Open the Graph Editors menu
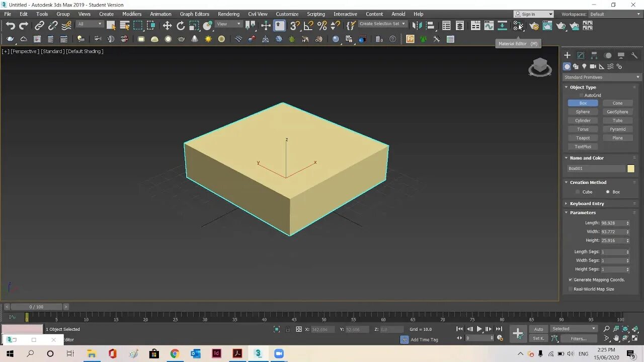The image size is (644, 362). coord(194,14)
